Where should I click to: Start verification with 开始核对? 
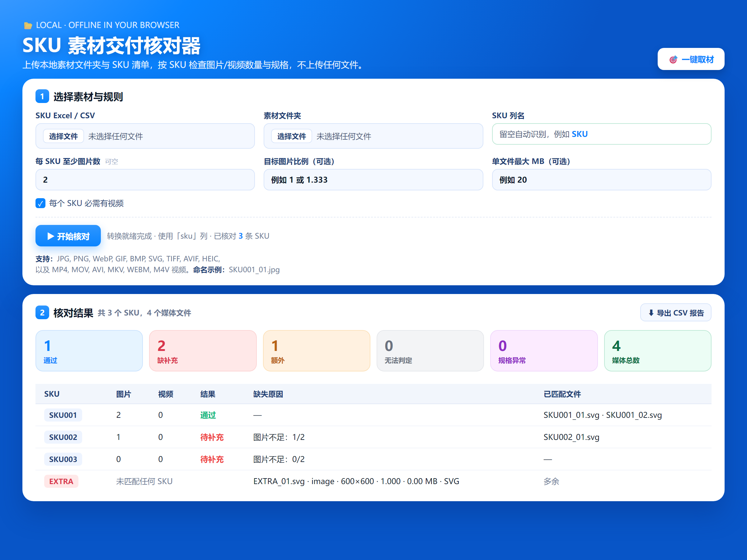point(68,236)
